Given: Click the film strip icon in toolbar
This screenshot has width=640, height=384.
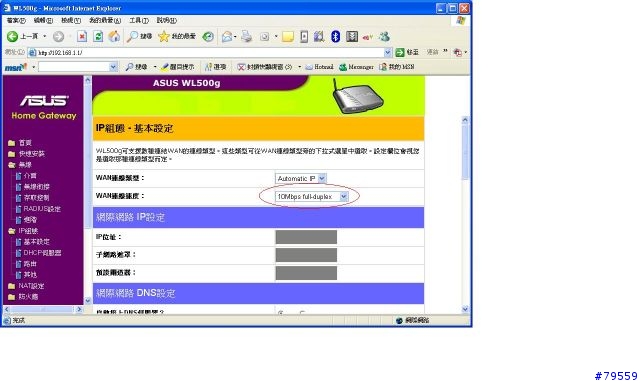Looking at the screenshot, I should (x=352, y=37).
